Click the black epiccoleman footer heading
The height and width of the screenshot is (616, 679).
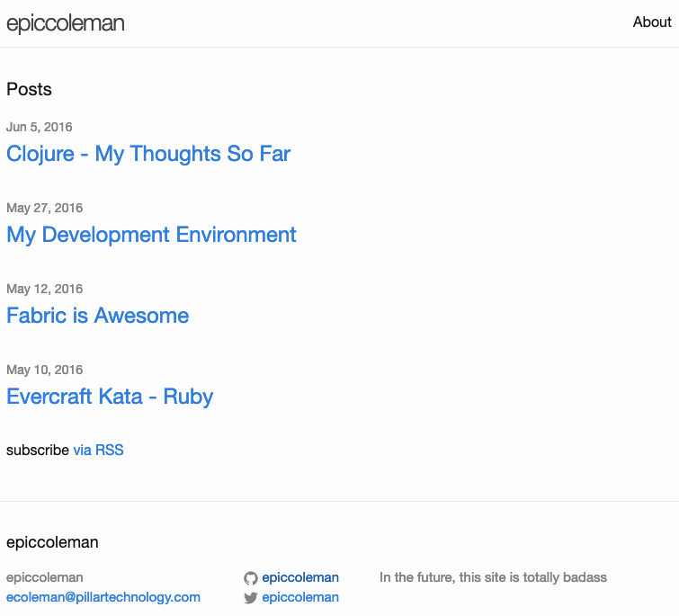(x=52, y=542)
